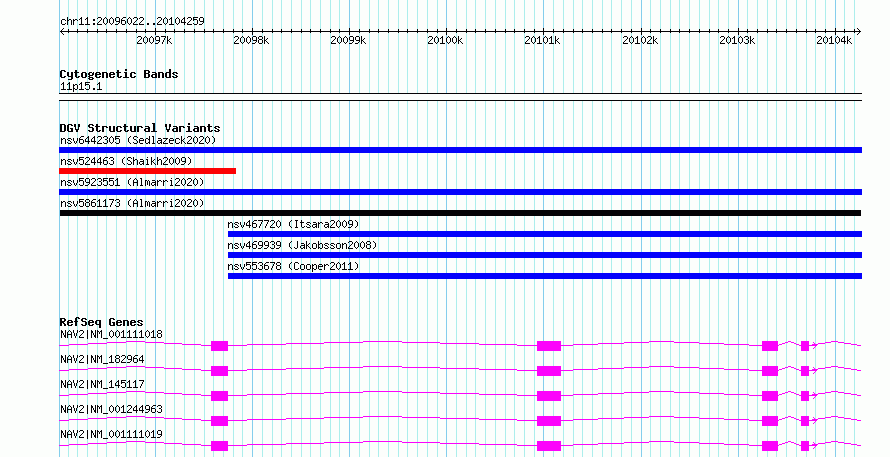
Task: Click the NM_001111018 strand direction arrow
Action: click(x=815, y=346)
